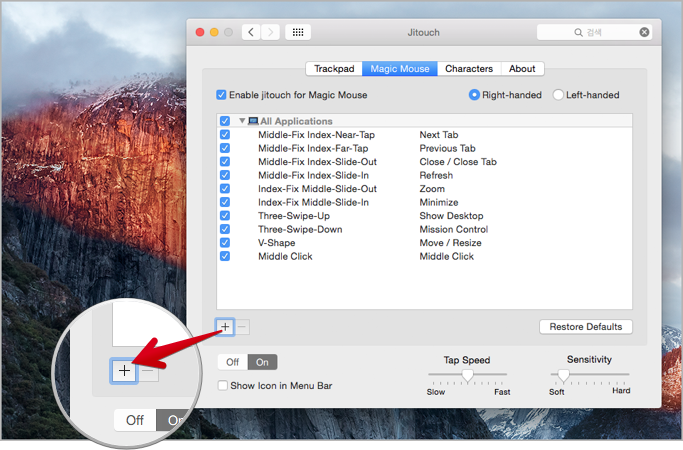Click the Tap Speed slider
This screenshot has height=450, width=683.
pos(467,375)
